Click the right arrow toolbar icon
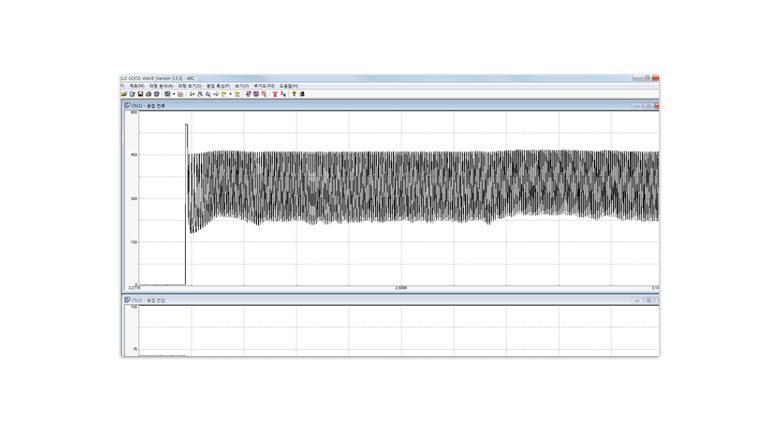This screenshot has height=430, width=780. 216,94
